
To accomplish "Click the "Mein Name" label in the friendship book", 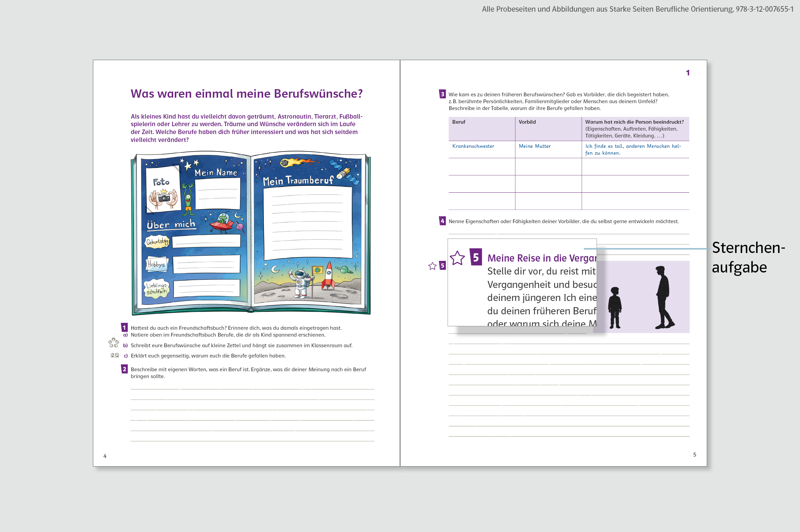I will [x=216, y=172].
